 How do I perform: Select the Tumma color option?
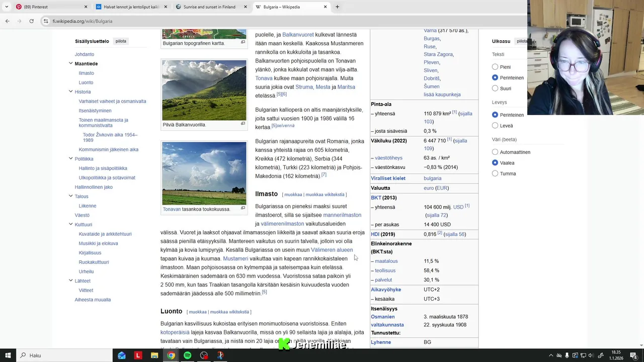(495, 173)
